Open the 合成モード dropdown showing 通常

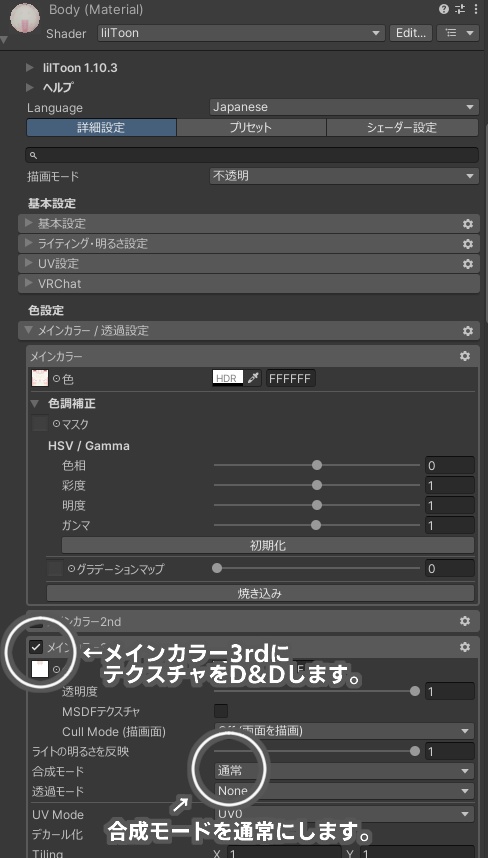point(344,771)
